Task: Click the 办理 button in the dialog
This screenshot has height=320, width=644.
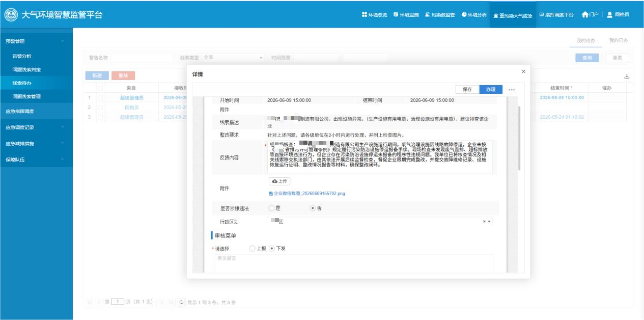Action: click(491, 89)
